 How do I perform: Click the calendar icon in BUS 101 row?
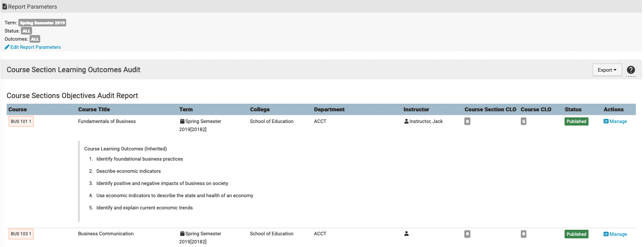[x=182, y=121]
